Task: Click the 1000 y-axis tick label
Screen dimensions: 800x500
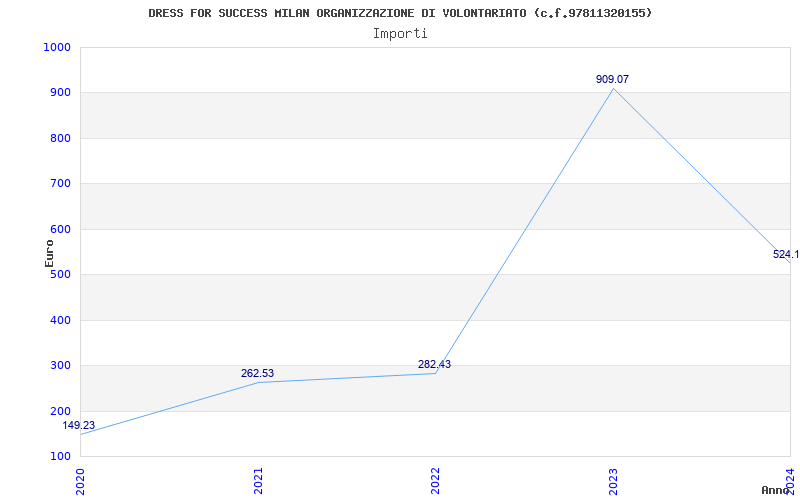Action: click(57, 47)
